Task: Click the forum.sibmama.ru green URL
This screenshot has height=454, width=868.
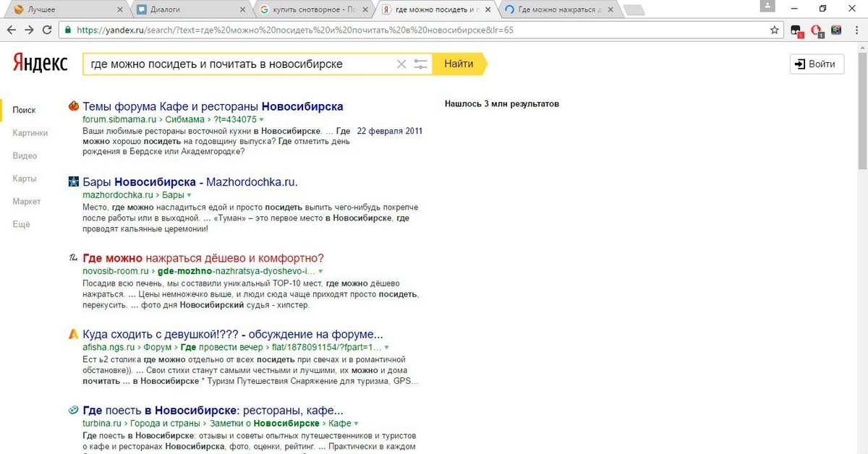Action: [x=119, y=120]
